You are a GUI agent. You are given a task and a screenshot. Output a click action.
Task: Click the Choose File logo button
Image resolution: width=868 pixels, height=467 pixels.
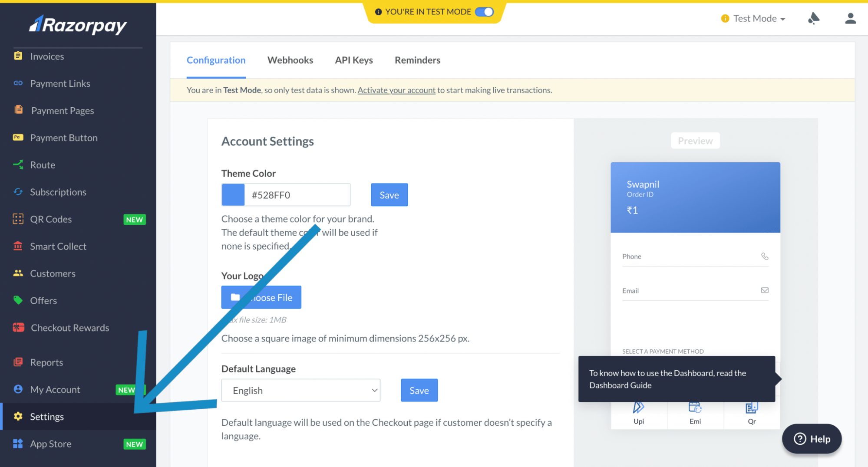point(261,297)
